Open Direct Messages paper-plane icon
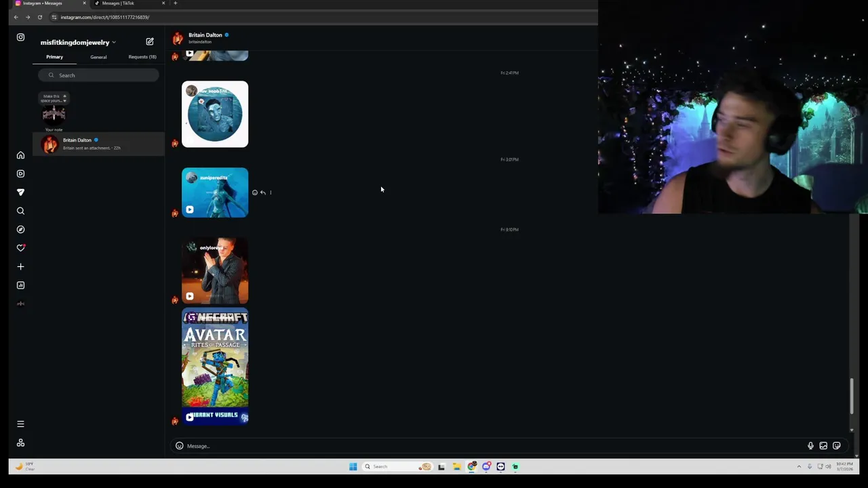Image resolution: width=868 pixels, height=488 pixels. click(20, 192)
